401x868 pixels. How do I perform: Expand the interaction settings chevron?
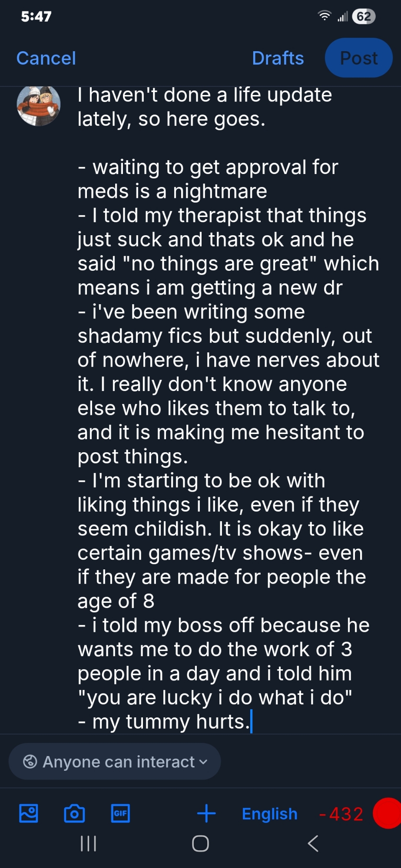(x=203, y=762)
